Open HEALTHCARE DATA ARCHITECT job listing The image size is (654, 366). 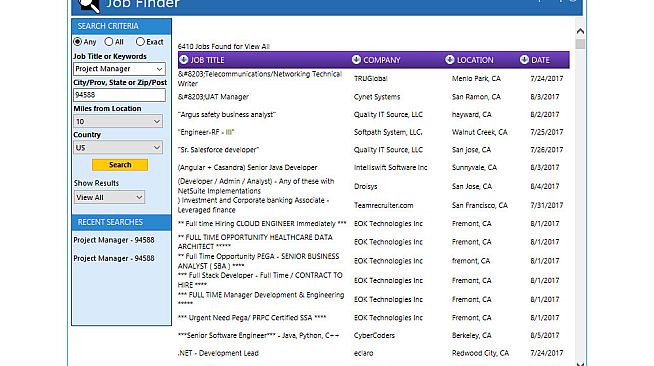pyautogui.click(x=255, y=242)
